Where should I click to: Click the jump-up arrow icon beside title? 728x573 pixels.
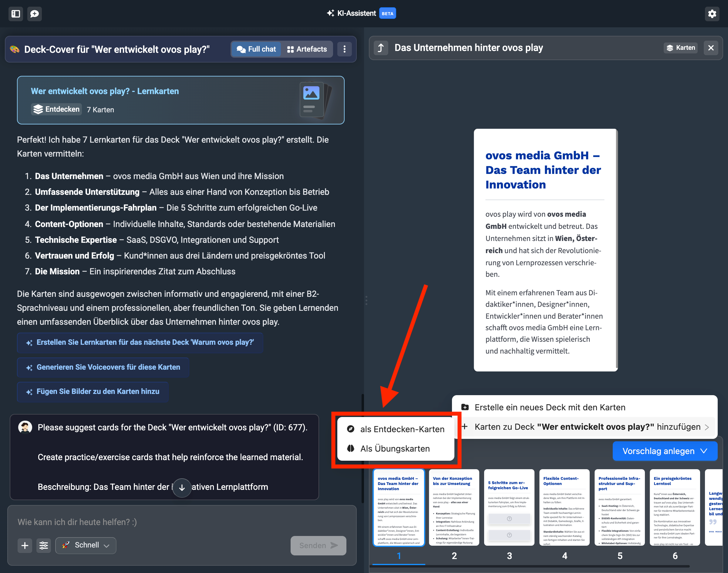381,48
